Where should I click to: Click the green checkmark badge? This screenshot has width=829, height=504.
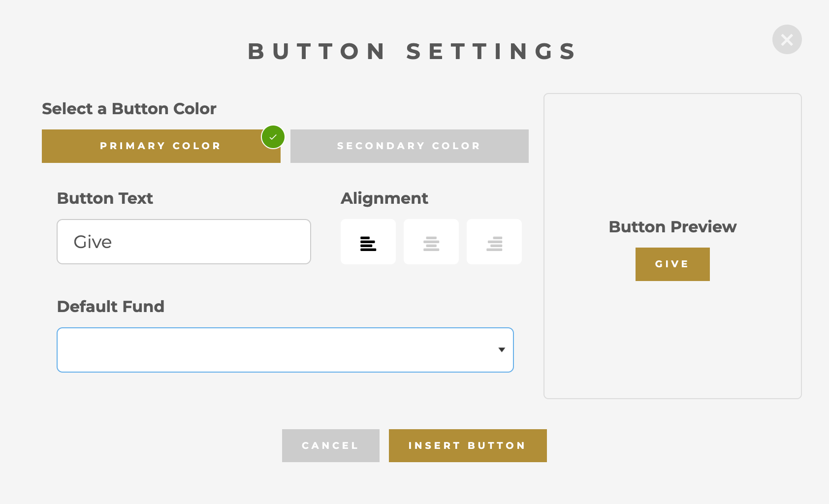(x=273, y=137)
